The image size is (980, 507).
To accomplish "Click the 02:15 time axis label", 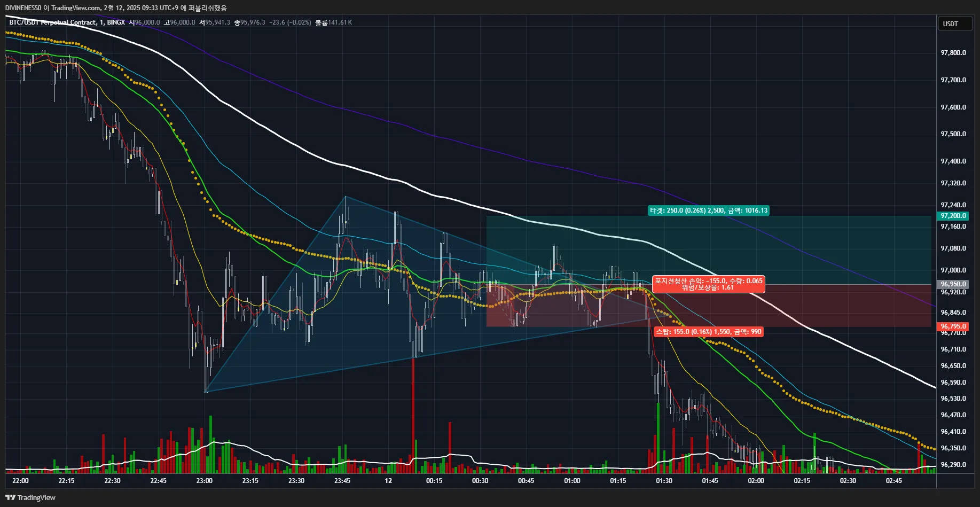I will pos(802,481).
